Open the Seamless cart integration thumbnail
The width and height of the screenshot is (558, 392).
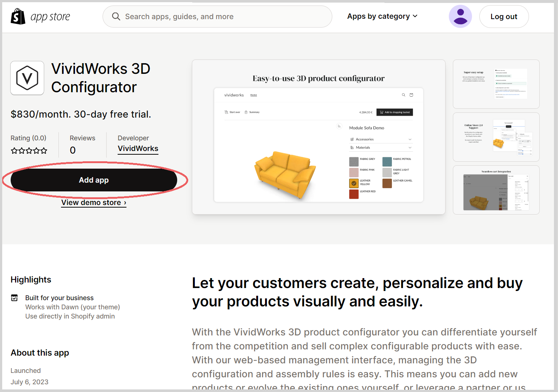496,190
